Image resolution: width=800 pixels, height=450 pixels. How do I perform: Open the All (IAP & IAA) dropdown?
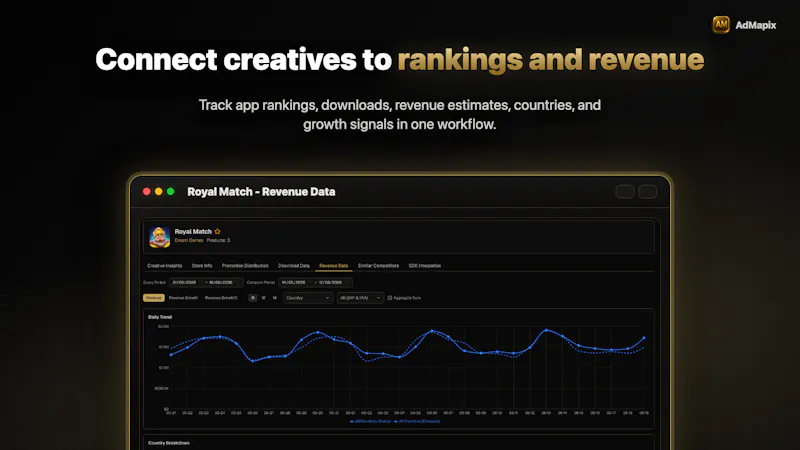pos(360,298)
